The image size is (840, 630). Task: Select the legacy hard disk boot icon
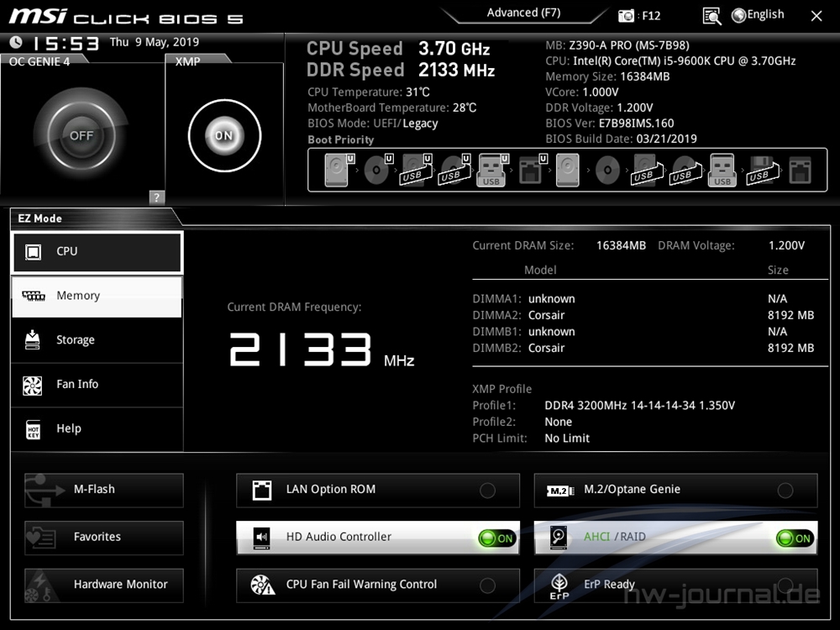567,170
